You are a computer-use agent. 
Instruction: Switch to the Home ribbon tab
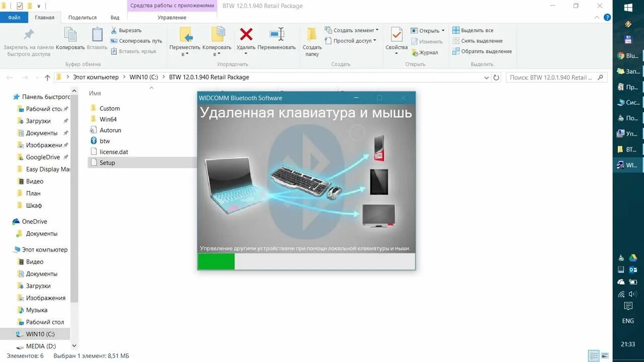44,17
